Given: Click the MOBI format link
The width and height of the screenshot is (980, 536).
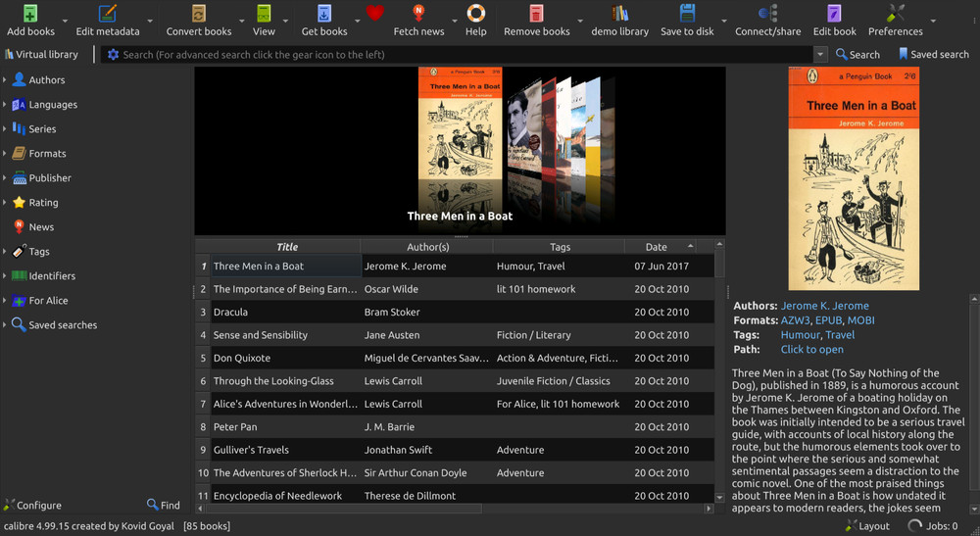Looking at the screenshot, I should point(860,319).
